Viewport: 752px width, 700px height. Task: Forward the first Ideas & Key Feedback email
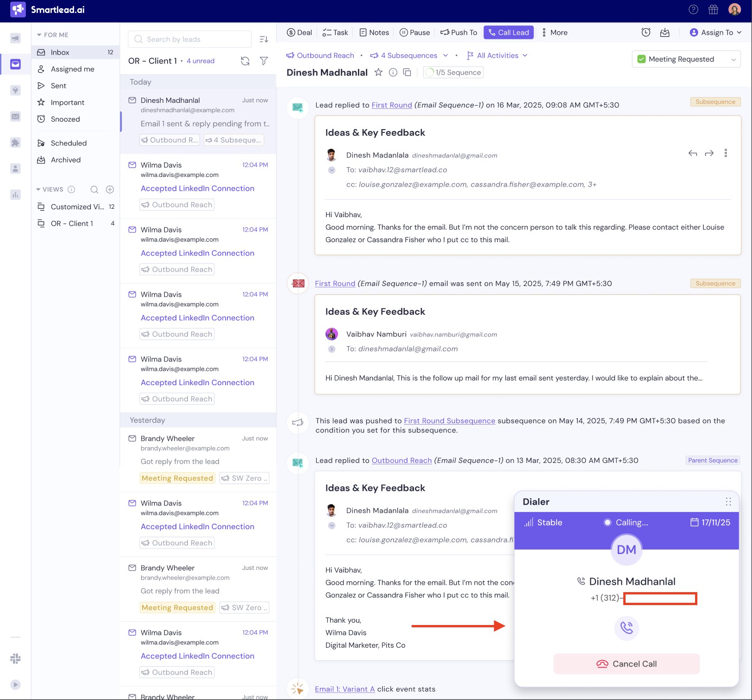point(709,153)
